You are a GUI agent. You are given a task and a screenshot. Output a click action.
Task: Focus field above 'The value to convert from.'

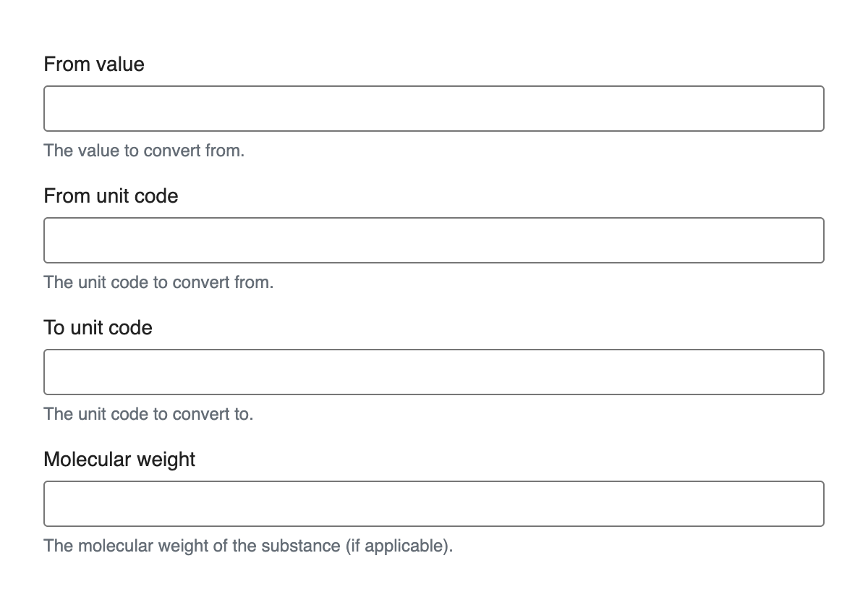(434, 109)
